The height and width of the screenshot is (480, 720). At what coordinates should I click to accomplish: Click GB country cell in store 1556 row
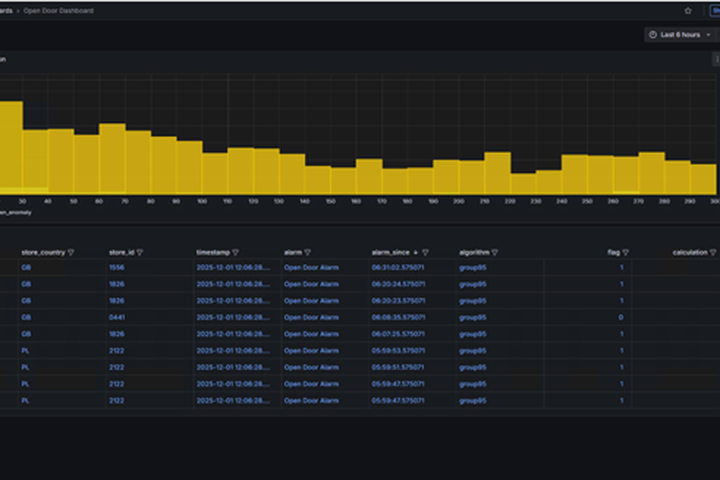(26, 267)
